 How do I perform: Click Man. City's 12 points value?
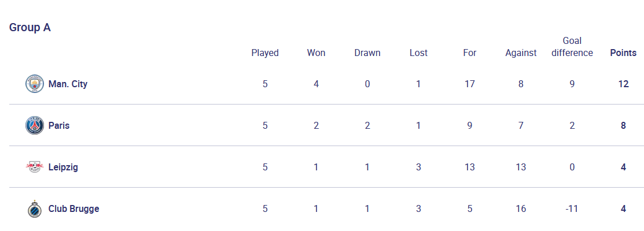623,84
